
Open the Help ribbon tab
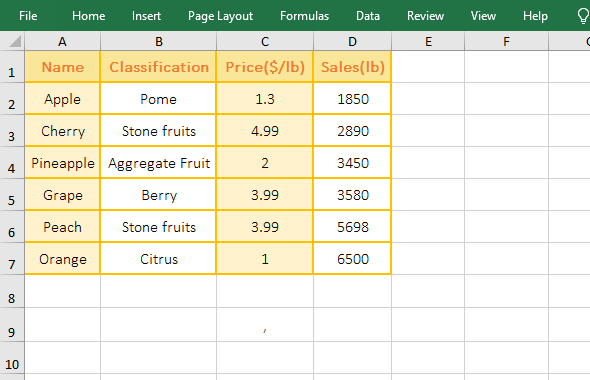[535, 16]
